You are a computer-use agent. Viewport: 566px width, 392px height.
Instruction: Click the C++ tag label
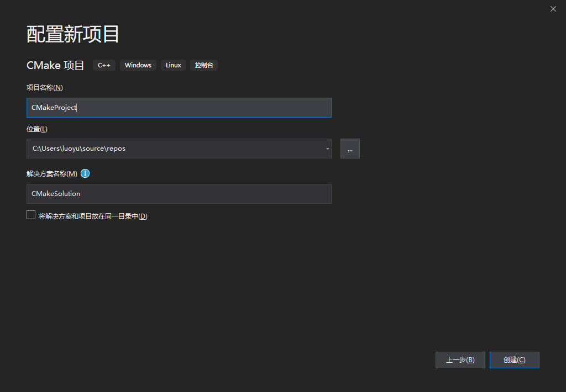104,65
